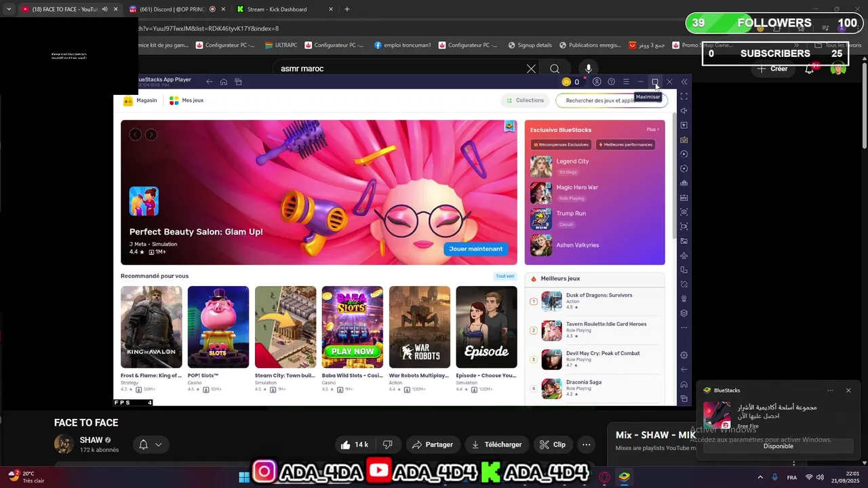
Task: Mute the YouTube tab audio
Action: point(104,9)
